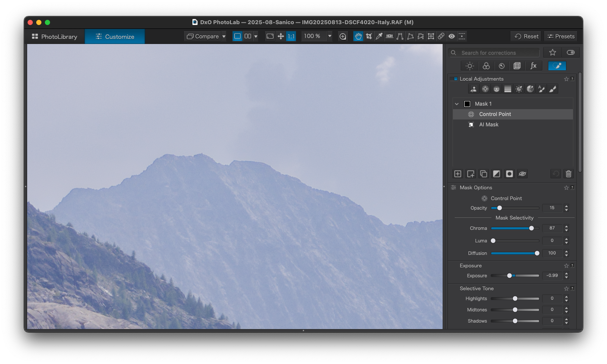607x364 pixels.
Task: Toggle the show active corrections only switch
Action: pos(571,53)
